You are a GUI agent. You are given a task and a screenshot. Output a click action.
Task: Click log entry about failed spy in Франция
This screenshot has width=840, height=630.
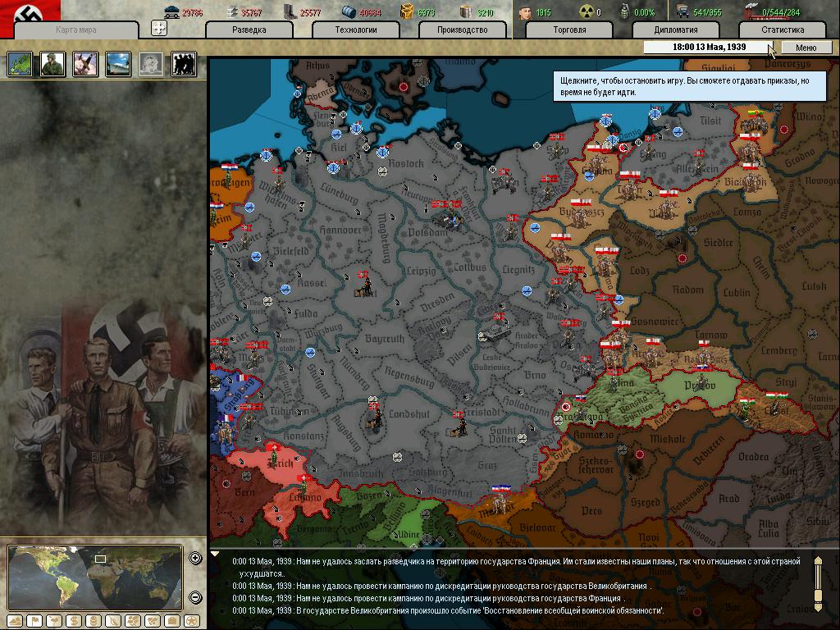pos(517,568)
